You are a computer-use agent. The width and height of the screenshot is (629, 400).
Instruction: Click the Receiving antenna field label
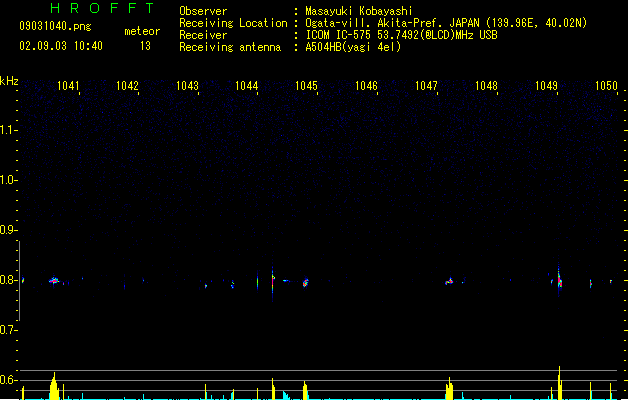point(230,47)
